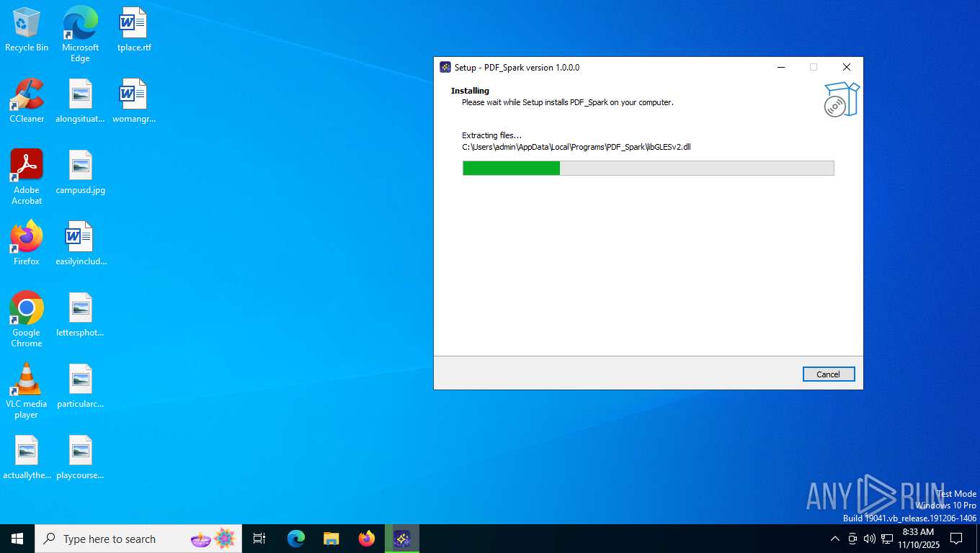Select the easilyinclud... Word document
The image size is (980, 553).
pos(80,244)
